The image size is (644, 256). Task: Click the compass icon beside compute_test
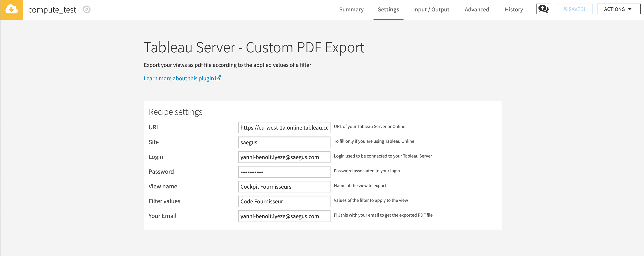[x=86, y=9]
